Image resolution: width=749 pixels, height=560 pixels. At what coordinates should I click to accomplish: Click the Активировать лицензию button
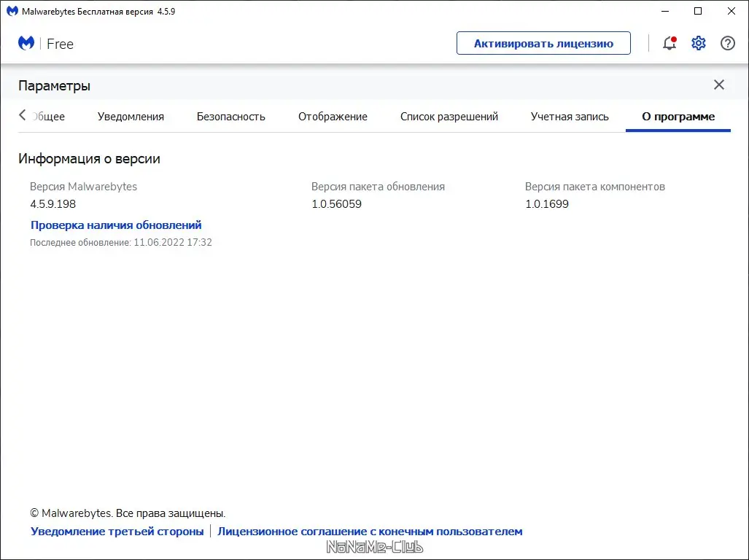point(543,44)
